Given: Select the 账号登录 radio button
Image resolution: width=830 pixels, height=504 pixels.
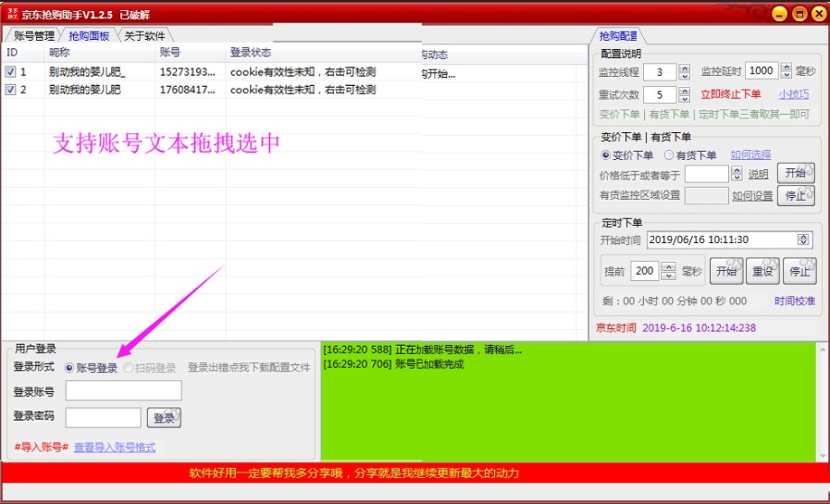Looking at the screenshot, I should [69, 367].
